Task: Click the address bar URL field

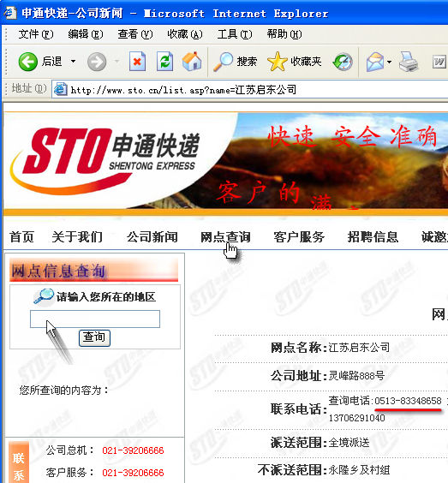Action: coord(249,90)
